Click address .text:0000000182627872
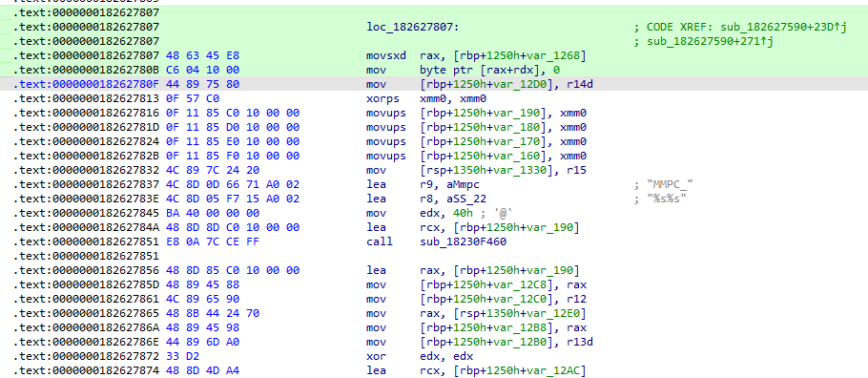 pos(86,356)
